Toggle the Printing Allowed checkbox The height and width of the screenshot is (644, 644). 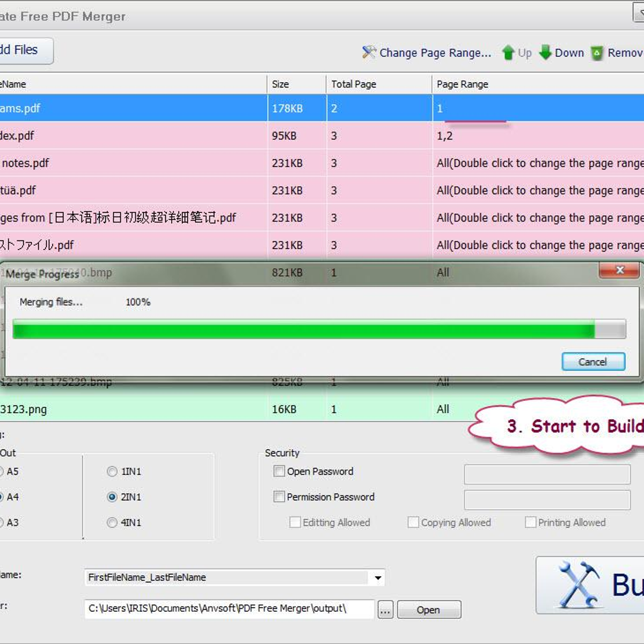coord(530,522)
